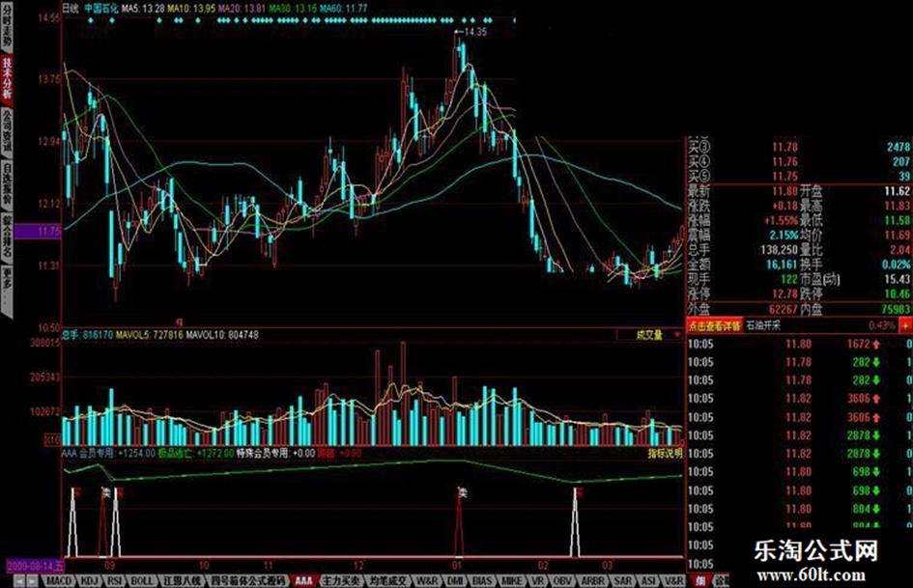This screenshot has height=588, width=913.
Task: Switch to OBV indicator tab
Action: coord(562,581)
